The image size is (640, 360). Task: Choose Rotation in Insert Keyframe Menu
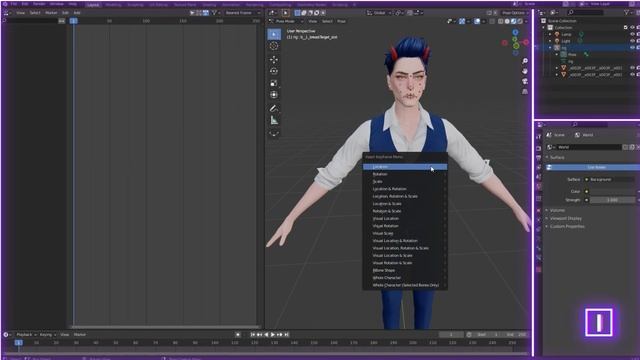(x=405, y=174)
